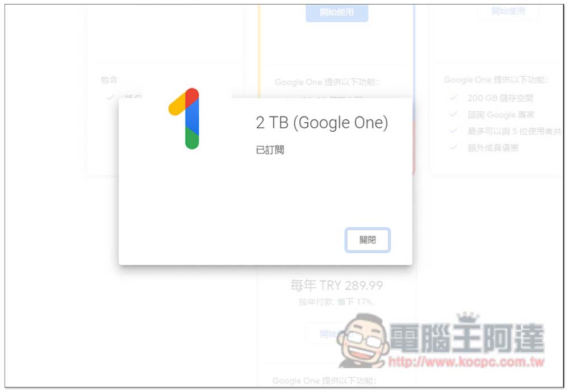Click the checkmark beside 諮詢 Google 專家
The width and height of the screenshot is (568, 392).
pyautogui.click(x=453, y=115)
